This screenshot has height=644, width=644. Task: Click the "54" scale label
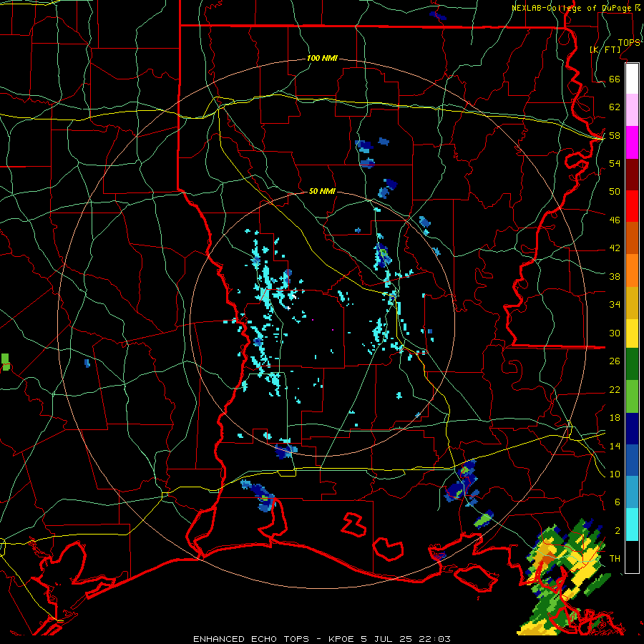[615, 163]
